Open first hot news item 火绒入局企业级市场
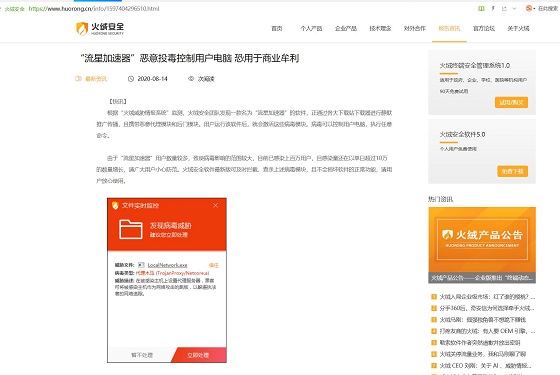The image size is (560, 375). click(487, 297)
